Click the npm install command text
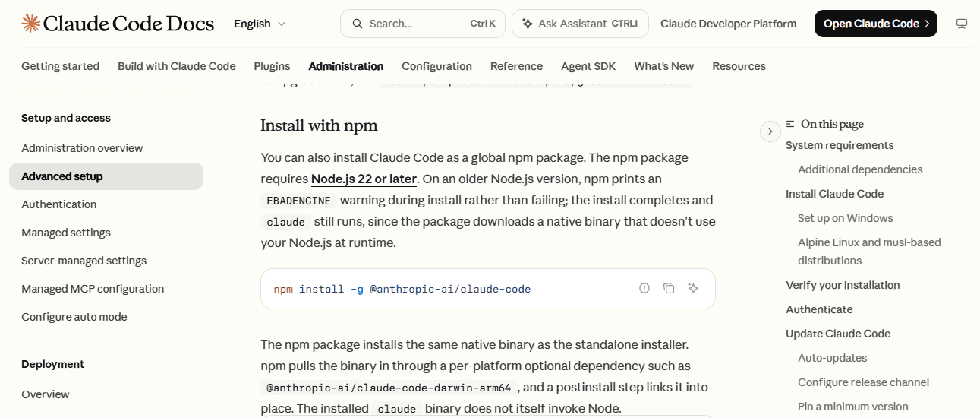Viewport: 980px width, 418px height. [x=402, y=289]
